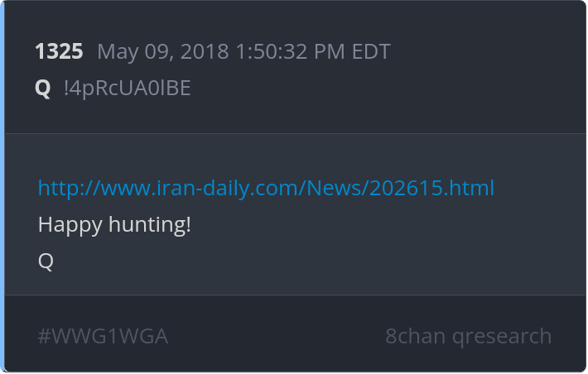588x374 pixels.
Task: Click the bold Q author name
Action: point(43,89)
